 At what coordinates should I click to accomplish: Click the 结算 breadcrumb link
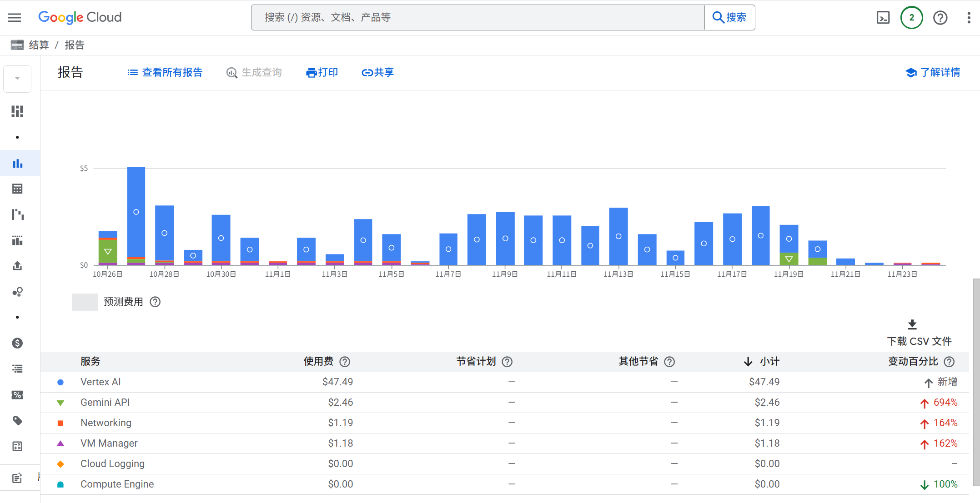point(39,45)
